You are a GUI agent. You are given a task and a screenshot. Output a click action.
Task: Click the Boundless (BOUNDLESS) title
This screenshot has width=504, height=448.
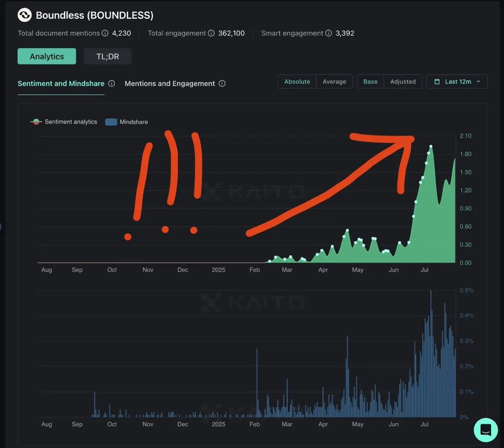(94, 15)
